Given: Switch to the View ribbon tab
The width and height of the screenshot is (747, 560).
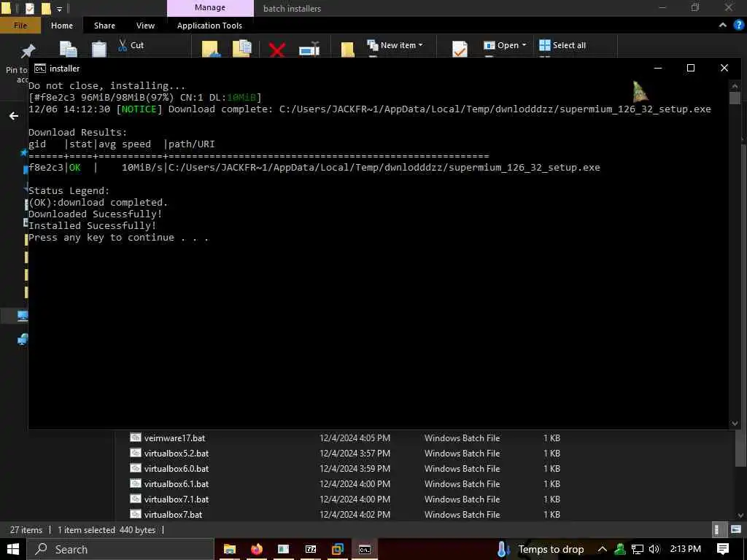Looking at the screenshot, I should pyautogui.click(x=145, y=26).
